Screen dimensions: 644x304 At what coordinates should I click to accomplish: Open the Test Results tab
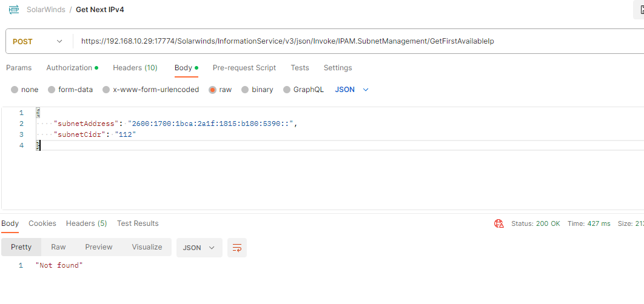(138, 223)
